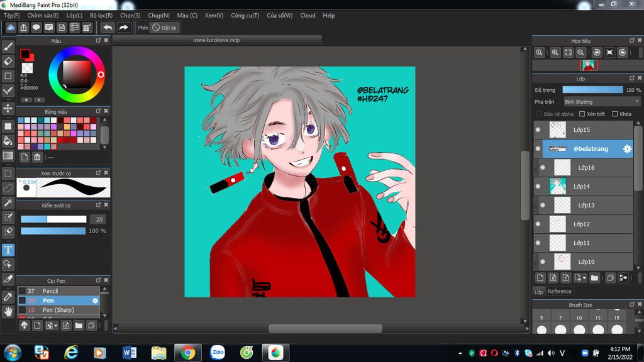Click the Redo arrow in toolbar
644x362 pixels.
123,28
